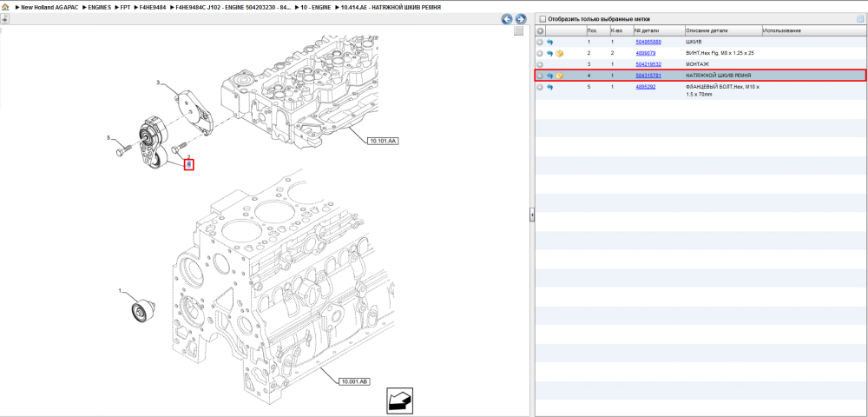Viewport: 868px width, 417px height.
Task: Open F4HE9484C J102 - ENGINE breadcrumb
Action: click(x=233, y=7)
